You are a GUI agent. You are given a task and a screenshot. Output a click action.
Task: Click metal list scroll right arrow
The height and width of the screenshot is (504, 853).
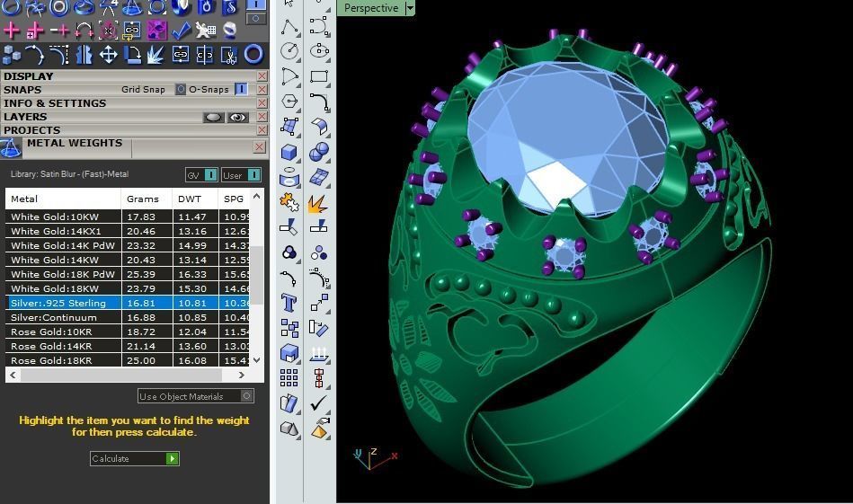(242, 376)
